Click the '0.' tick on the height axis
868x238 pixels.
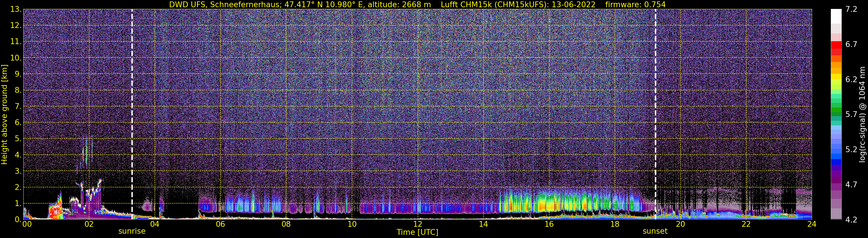[18, 220]
